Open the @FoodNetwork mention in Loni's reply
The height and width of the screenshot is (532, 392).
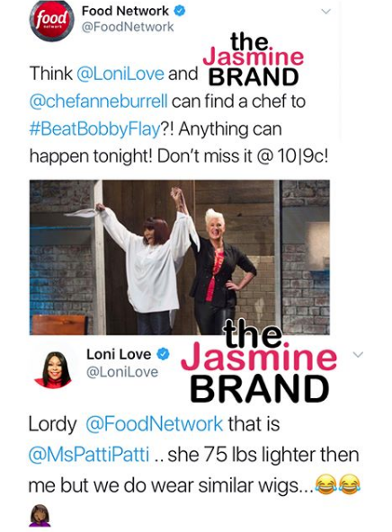coord(155,424)
